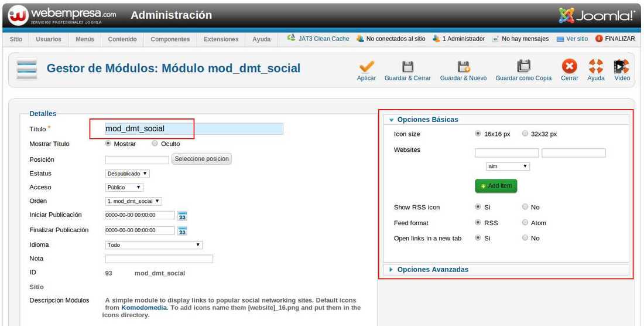Screen dimensions: 644x326
Task: Click the red Cerrar icon
Action: [569, 66]
